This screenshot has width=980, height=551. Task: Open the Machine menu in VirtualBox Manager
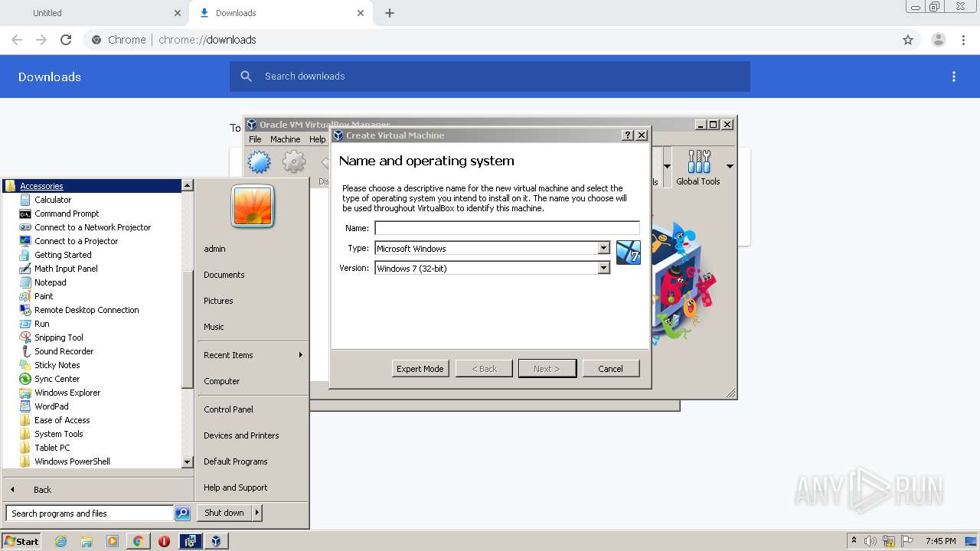(x=285, y=139)
